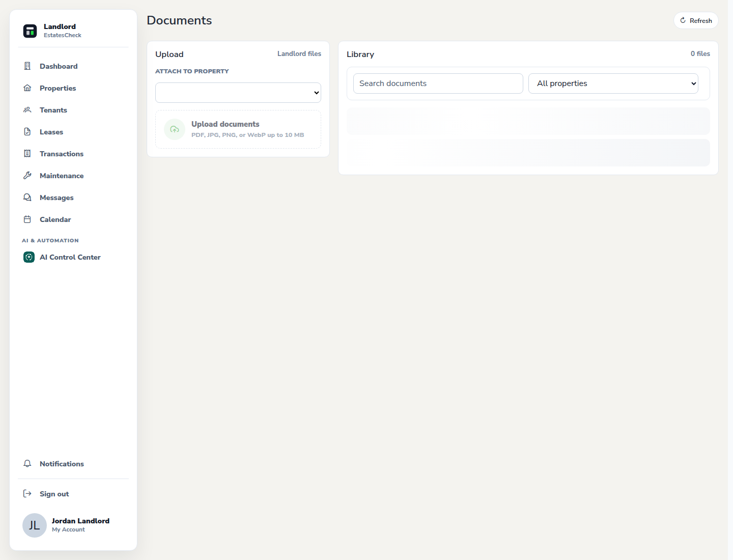Click the Messages chat bubble icon

(x=27, y=198)
